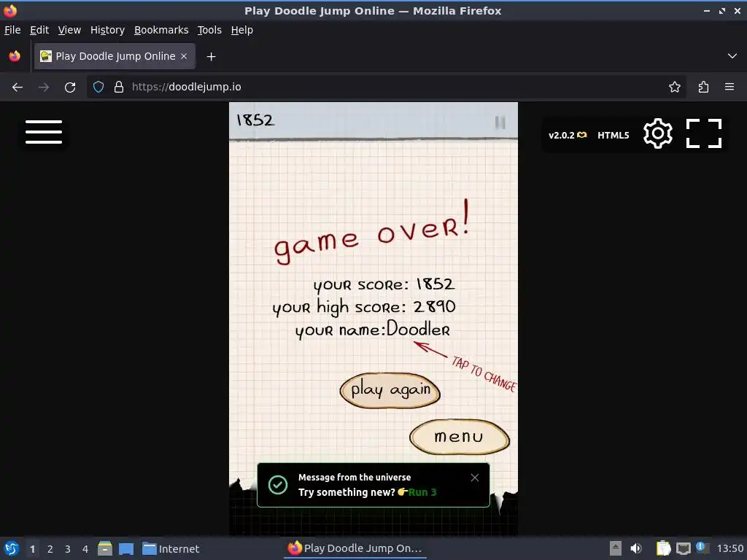Go forward to the next page
This screenshot has width=747, height=560.
(x=44, y=87)
